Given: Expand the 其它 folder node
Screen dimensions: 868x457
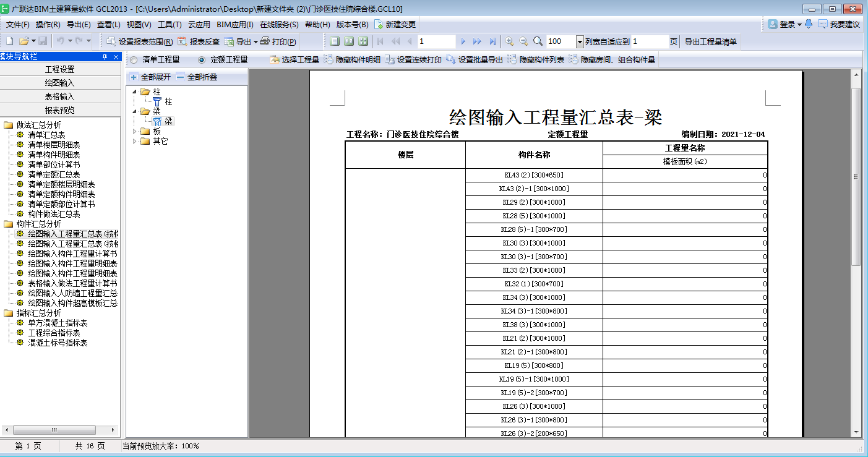Looking at the screenshot, I should 135,141.
